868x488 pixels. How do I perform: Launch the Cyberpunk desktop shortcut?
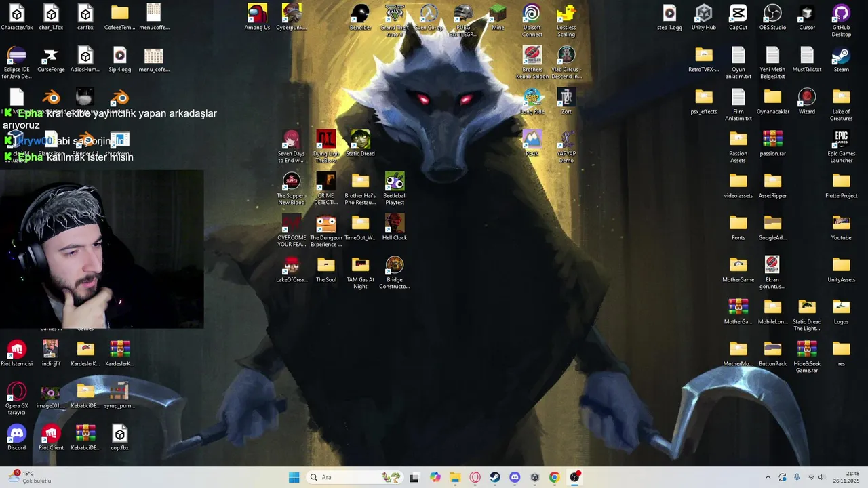tap(291, 18)
